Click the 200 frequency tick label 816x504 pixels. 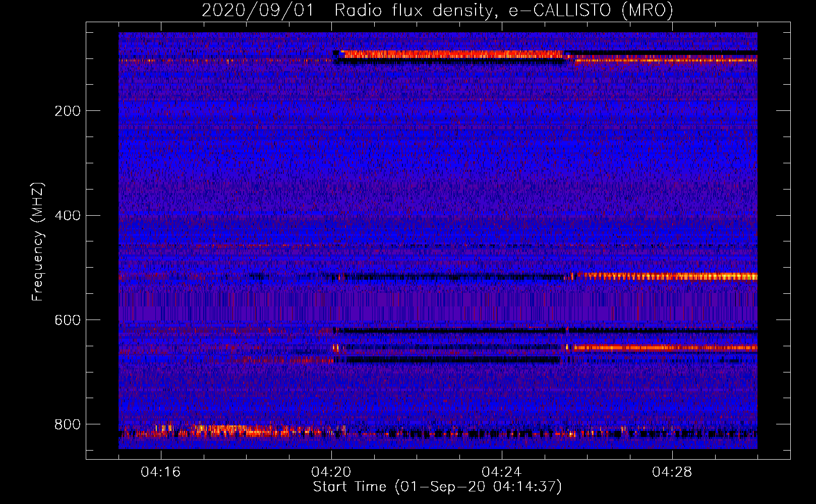point(68,111)
